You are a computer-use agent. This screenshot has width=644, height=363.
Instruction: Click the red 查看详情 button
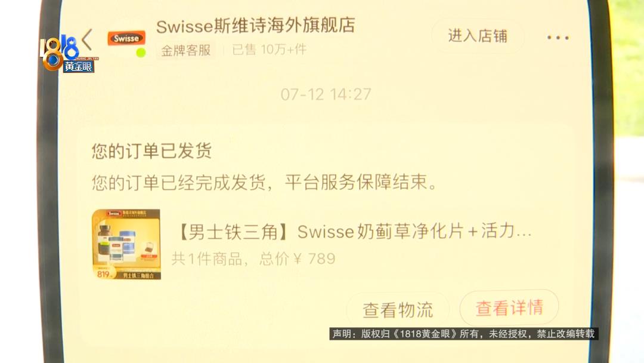point(509,308)
